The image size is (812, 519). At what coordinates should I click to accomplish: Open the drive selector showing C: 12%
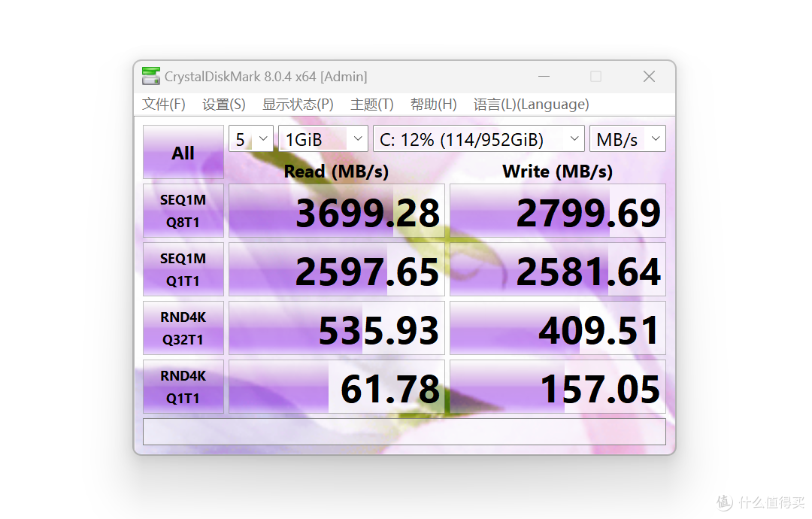(x=478, y=139)
